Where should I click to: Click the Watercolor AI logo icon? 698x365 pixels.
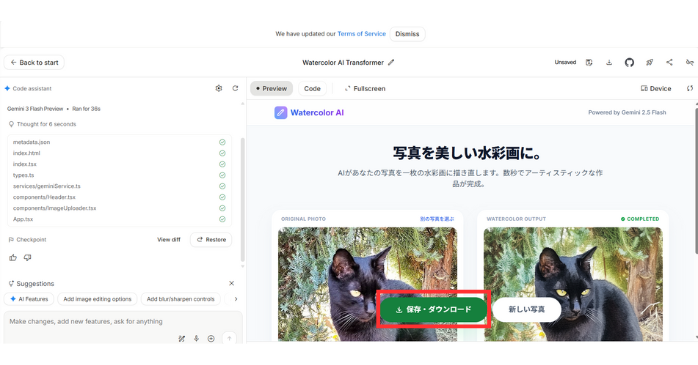coord(280,113)
